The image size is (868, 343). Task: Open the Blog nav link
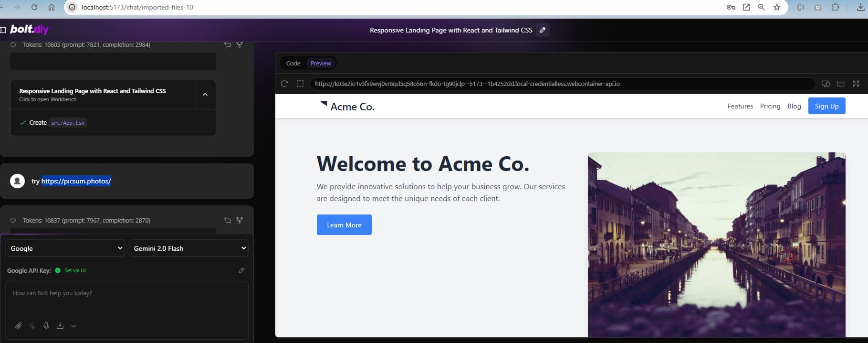pos(794,106)
